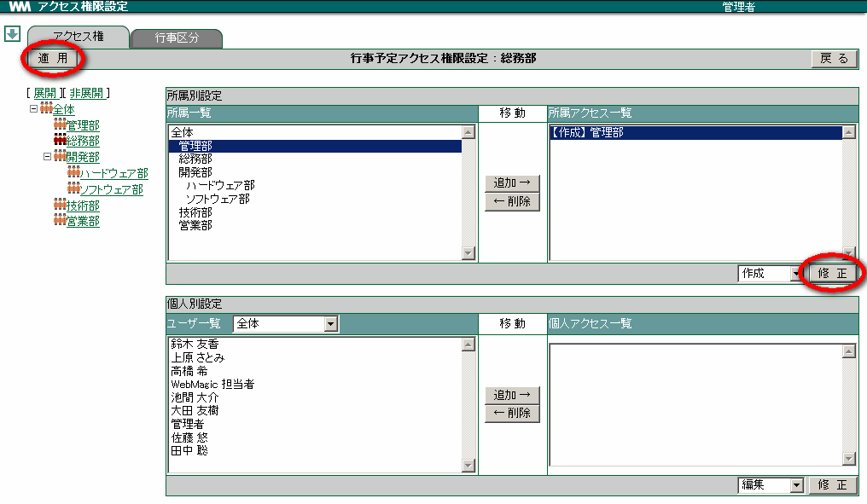Open 技術部 link in the tree
Image resolution: width=867 pixels, height=504 pixels.
click(83, 206)
